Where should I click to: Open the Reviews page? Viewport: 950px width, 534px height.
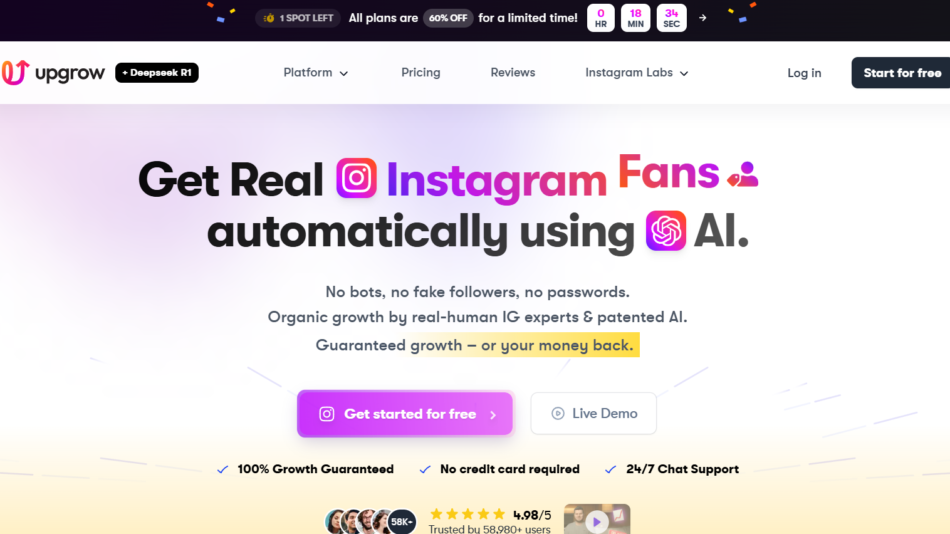tap(513, 73)
